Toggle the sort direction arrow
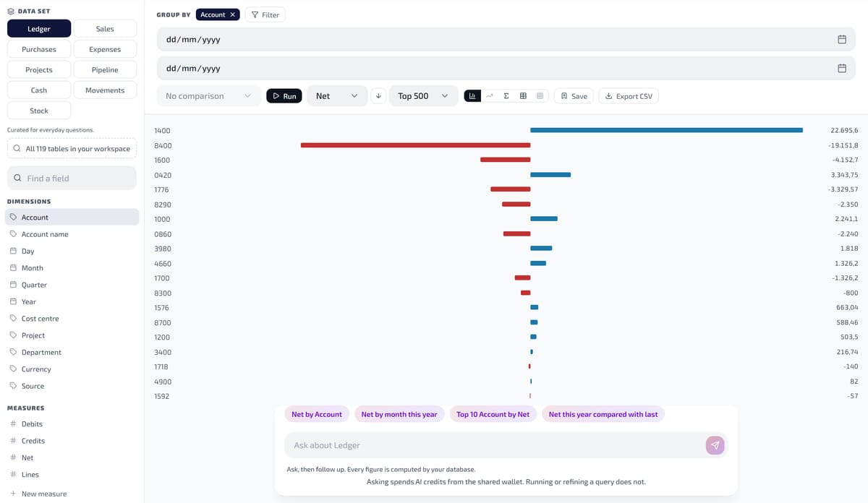Image resolution: width=868 pixels, height=503 pixels. click(x=378, y=95)
